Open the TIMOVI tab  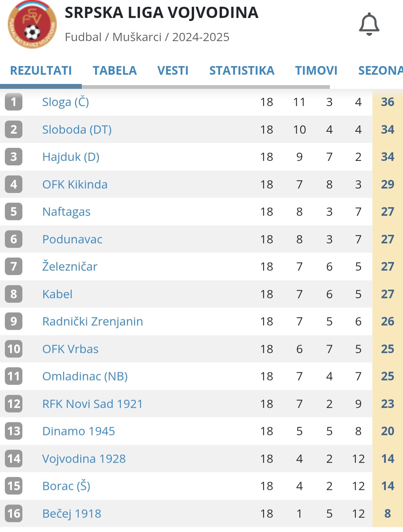[316, 71]
